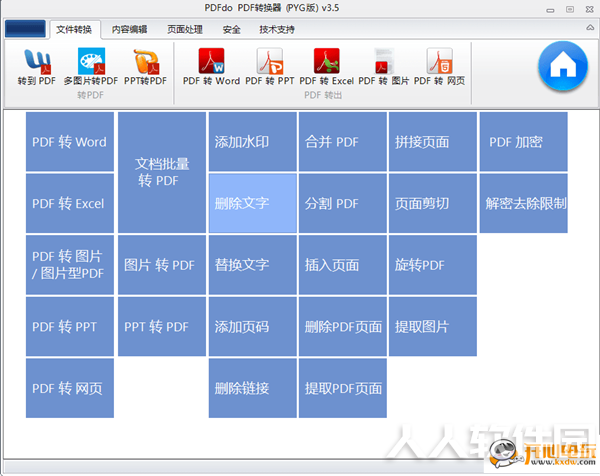
Task: Go to the blue Home button
Action: 563,66
